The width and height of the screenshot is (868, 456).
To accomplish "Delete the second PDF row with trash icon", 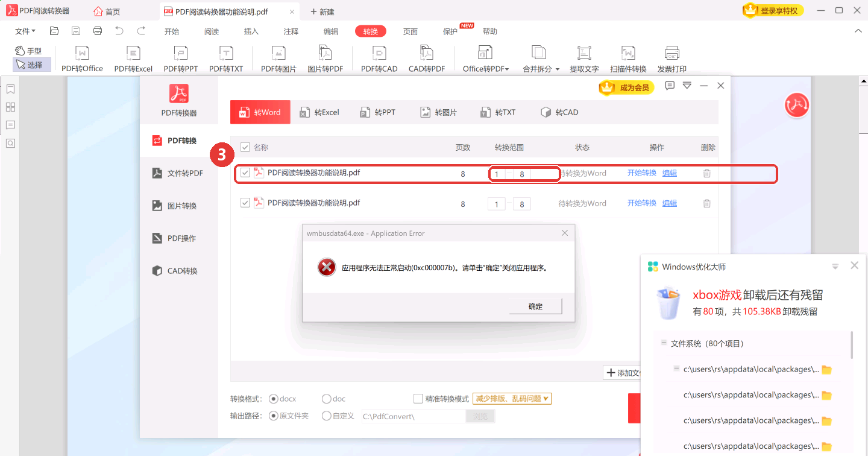I will (x=707, y=203).
